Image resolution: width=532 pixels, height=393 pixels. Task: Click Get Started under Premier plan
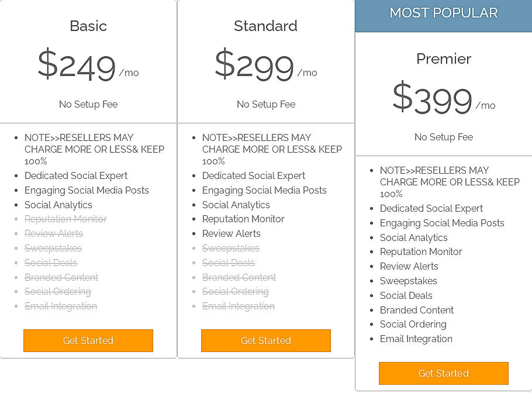[443, 373]
